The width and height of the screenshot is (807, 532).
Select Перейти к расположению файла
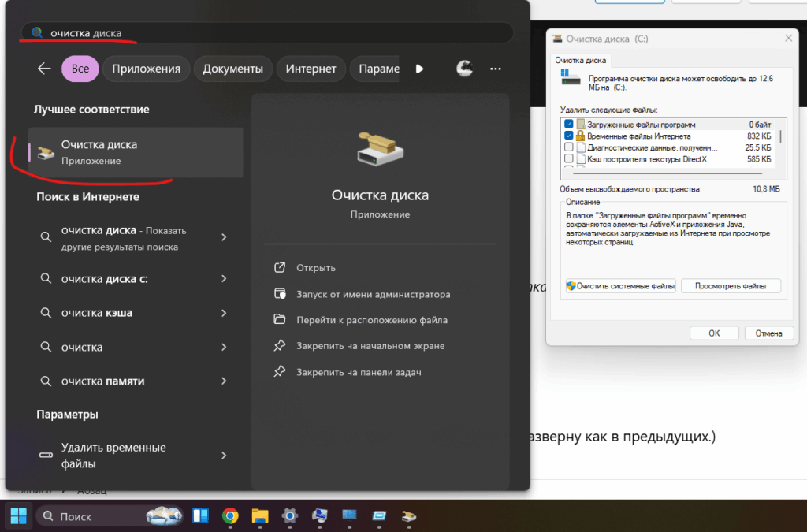tap(372, 320)
